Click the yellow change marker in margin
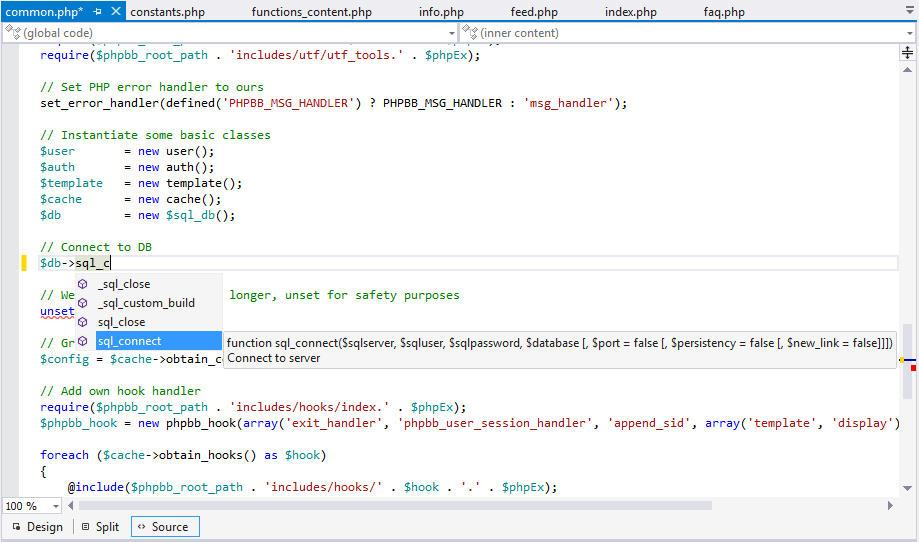 pos(24,263)
